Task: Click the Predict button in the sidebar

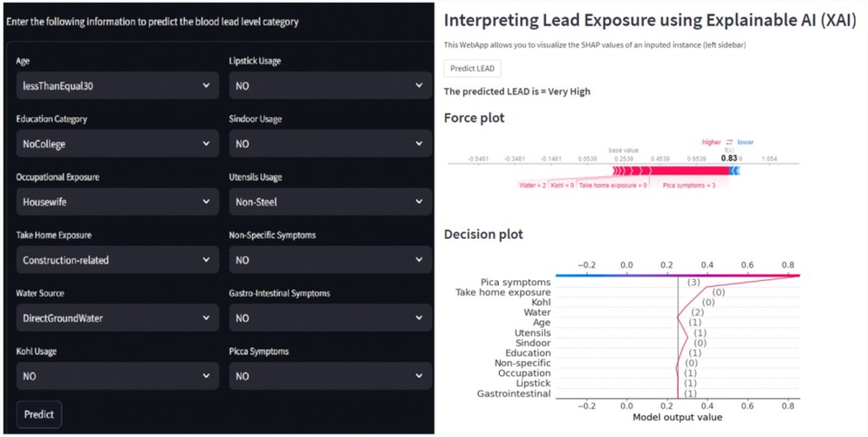Action: [38, 414]
